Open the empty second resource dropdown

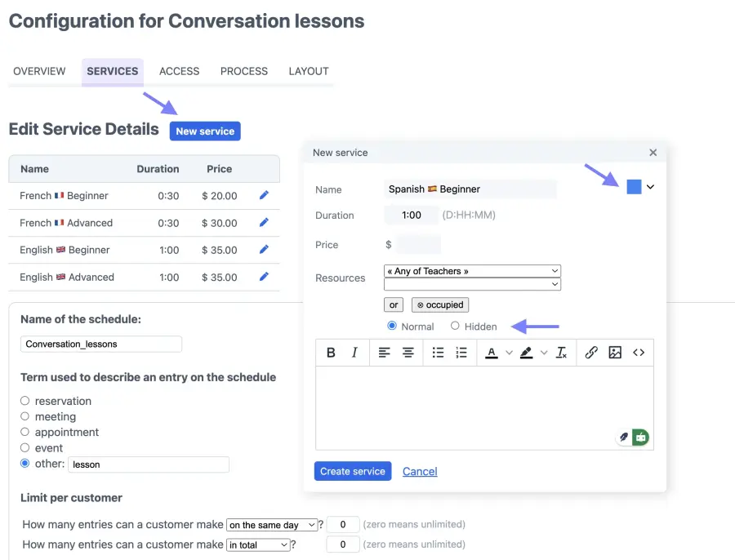tap(472, 284)
